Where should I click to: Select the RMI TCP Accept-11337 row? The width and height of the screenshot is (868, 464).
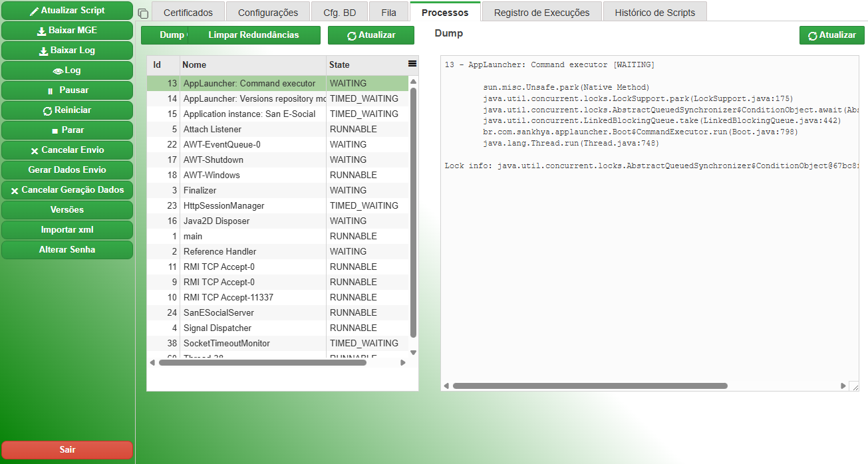(278, 298)
